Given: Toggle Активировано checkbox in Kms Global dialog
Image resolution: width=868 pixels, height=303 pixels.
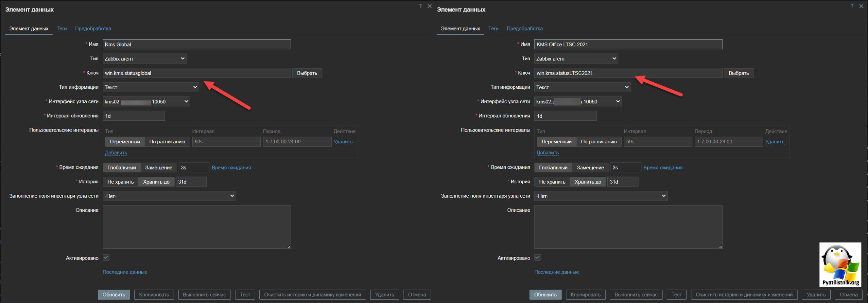Looking at the screenshot, I should click(x=106, y=258).
